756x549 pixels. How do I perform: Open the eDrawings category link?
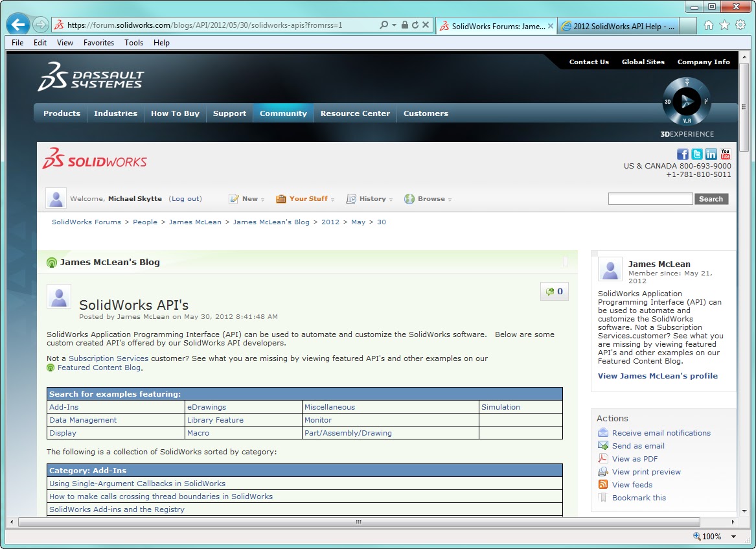tap(207, 407)
